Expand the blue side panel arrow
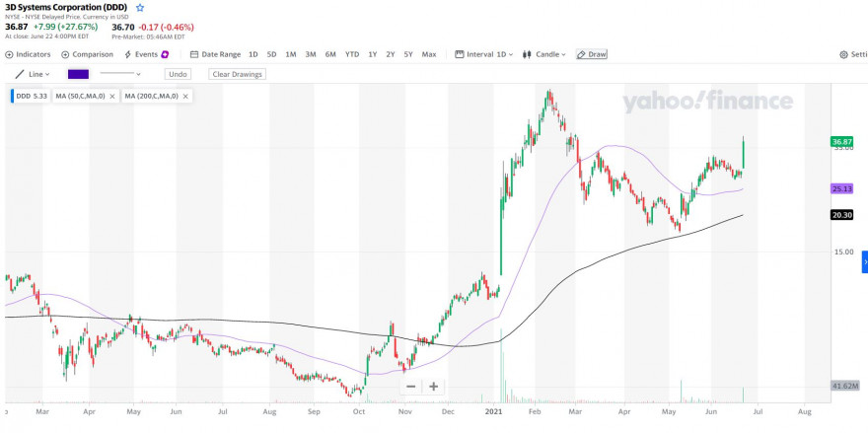Screen dimensions: 868x433 (865, 262)
